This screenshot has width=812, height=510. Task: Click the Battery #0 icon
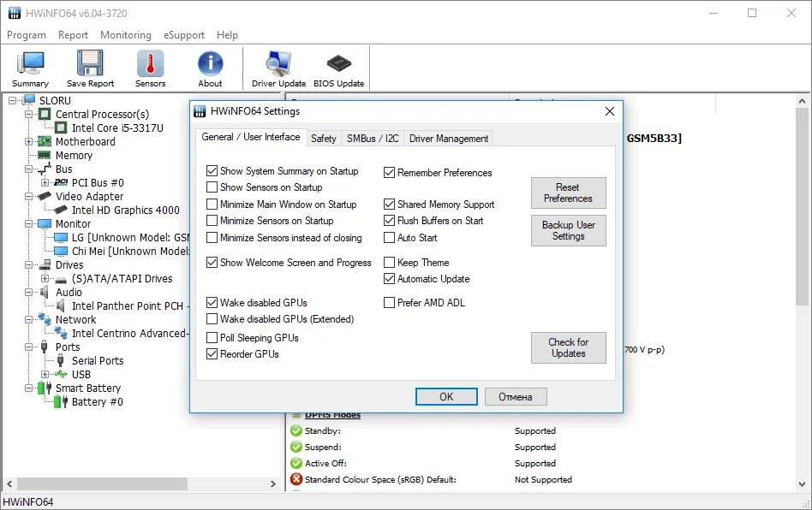pyautogui.click(x=61, y=401)
